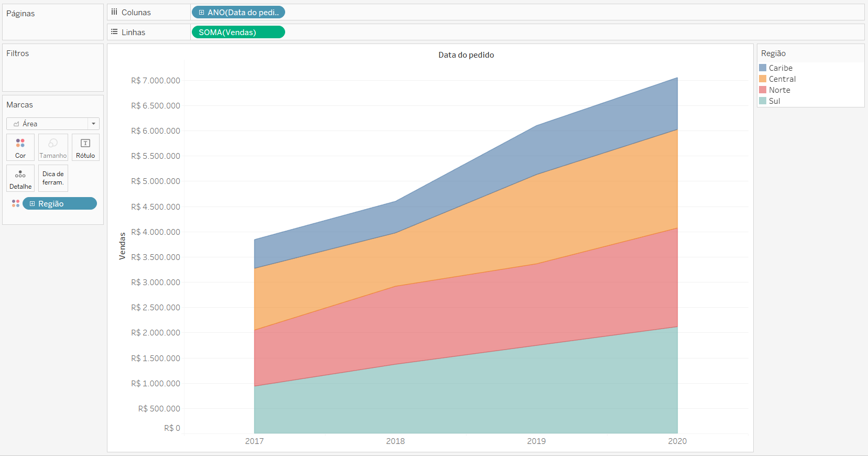The width and height of the screenshot is (868, 456).
Task: Select the Norte legend label
Action: coord(779,90)
